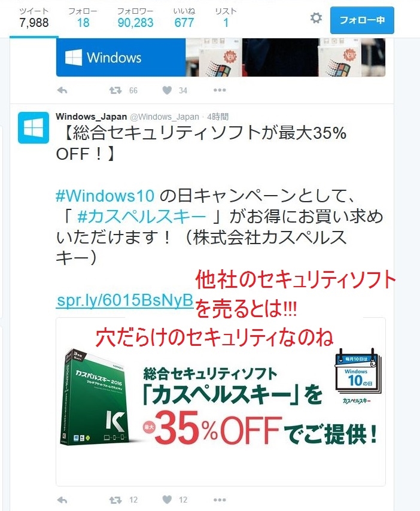Screen dimensions: 420x511
Task: Switch to the フォロワー 90,283 tab
Action: tap(135, 18)
